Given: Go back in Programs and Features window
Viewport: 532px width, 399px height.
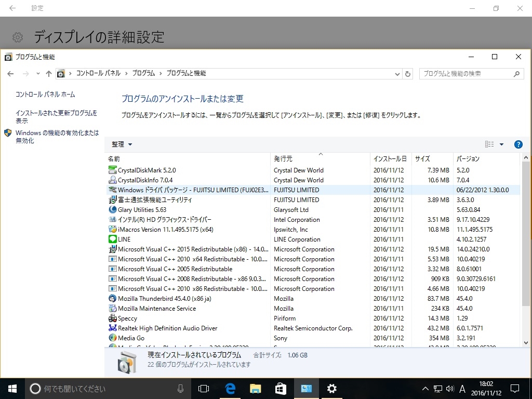Looking at the screenshot, I should click(x=10, y=74).
